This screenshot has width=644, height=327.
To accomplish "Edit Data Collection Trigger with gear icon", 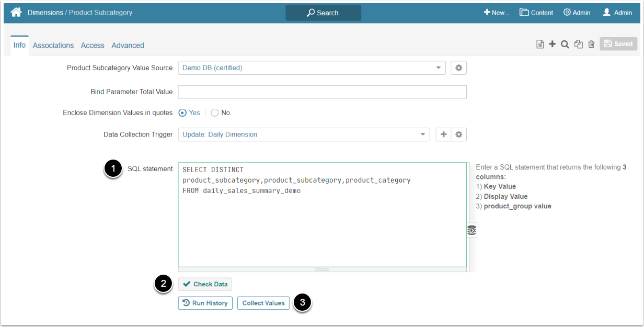I will coord(458,134).
